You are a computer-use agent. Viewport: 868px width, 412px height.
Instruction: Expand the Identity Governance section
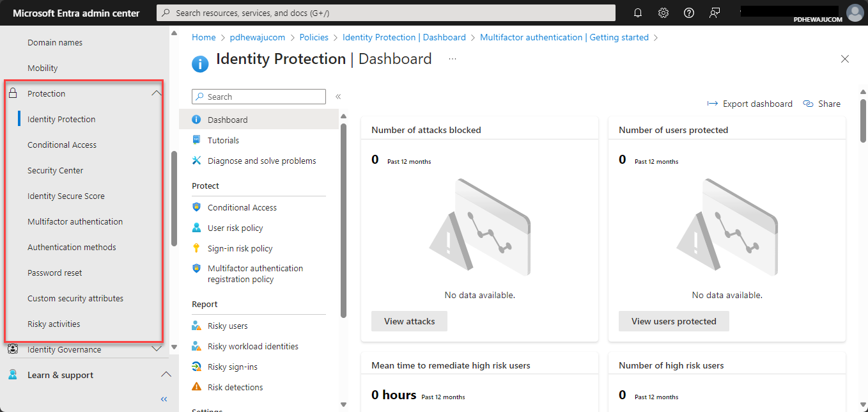(157, 349)
